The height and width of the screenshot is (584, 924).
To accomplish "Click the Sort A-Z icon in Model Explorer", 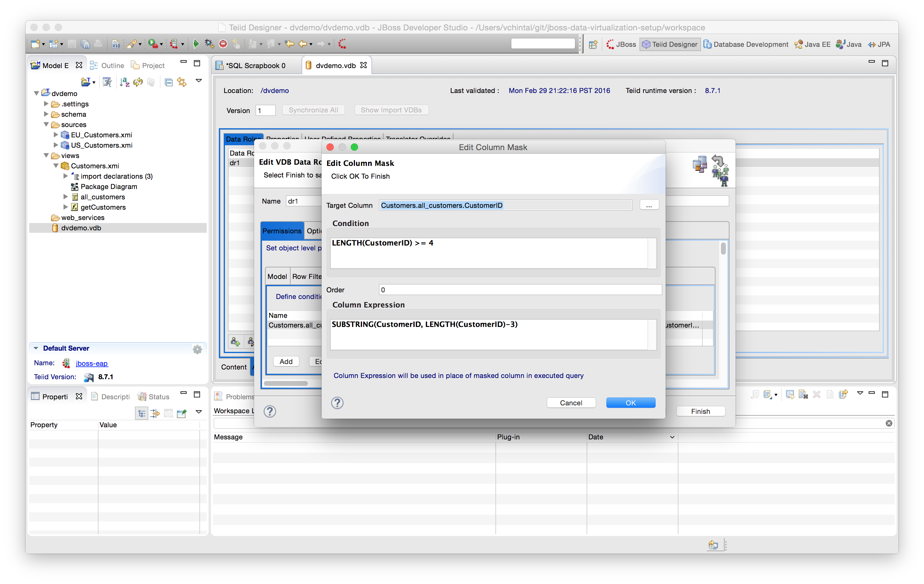I will point(124,82).
